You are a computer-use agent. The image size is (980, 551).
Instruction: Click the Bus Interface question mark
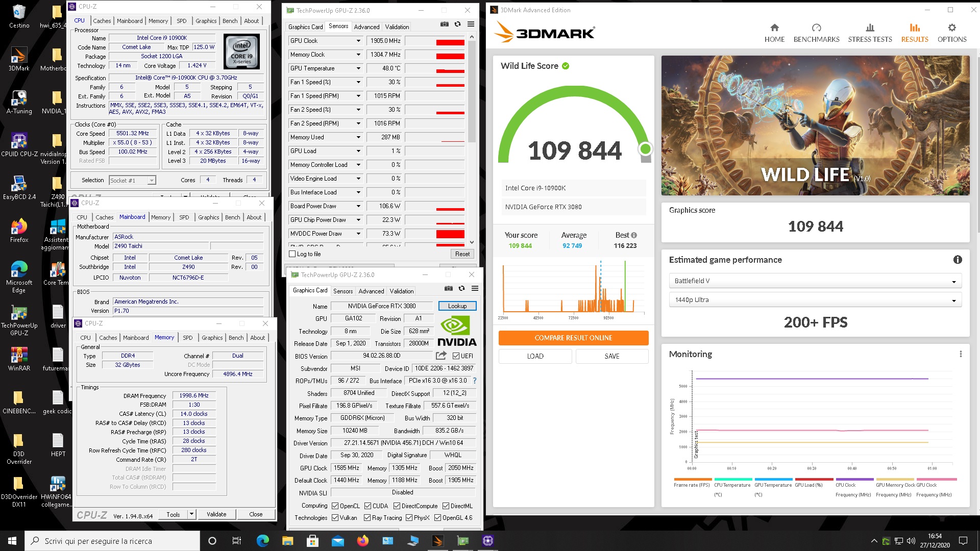[x=475, y=381]
